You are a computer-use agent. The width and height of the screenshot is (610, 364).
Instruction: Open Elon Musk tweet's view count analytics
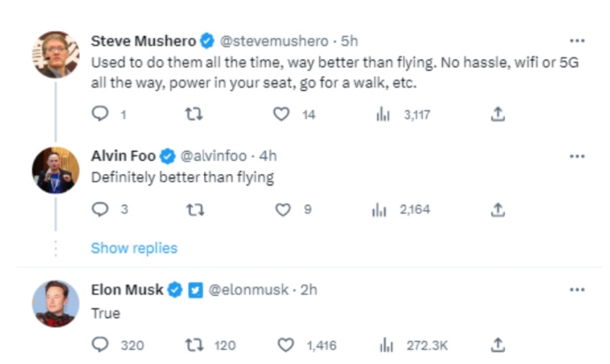point(385,345)
